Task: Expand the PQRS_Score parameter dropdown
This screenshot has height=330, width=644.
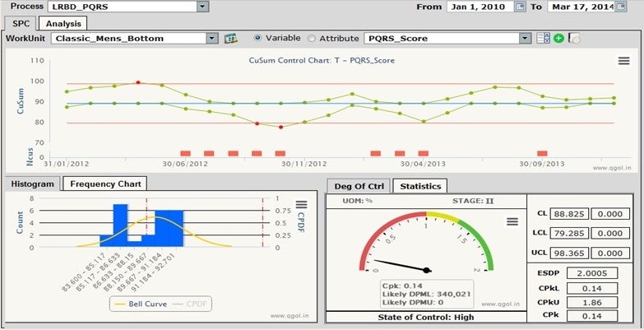Action: click(x=525, y=39)
